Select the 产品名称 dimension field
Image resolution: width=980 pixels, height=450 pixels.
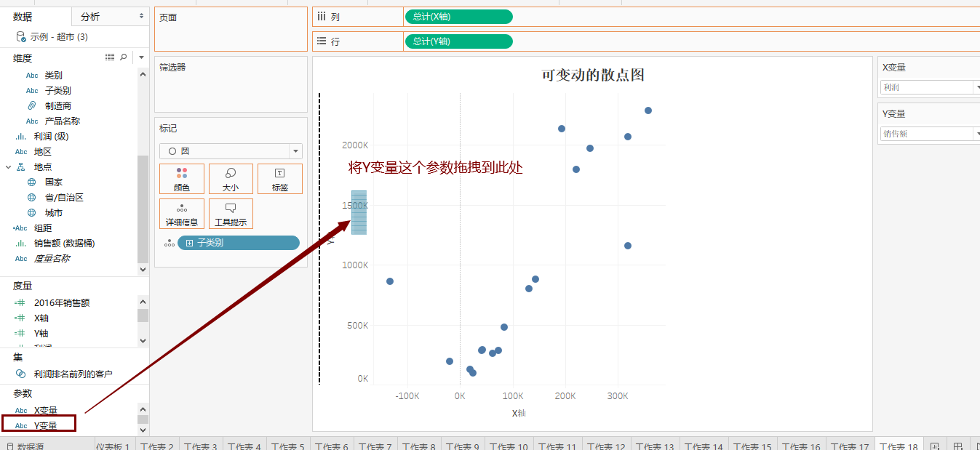62,121
